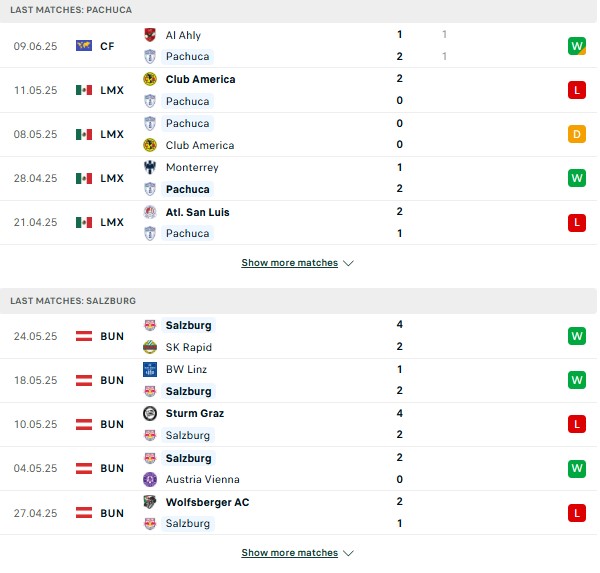Expand Show more matches under Salzburg
This screenshot has width=600, height=573.
click(x=290, y=553)
